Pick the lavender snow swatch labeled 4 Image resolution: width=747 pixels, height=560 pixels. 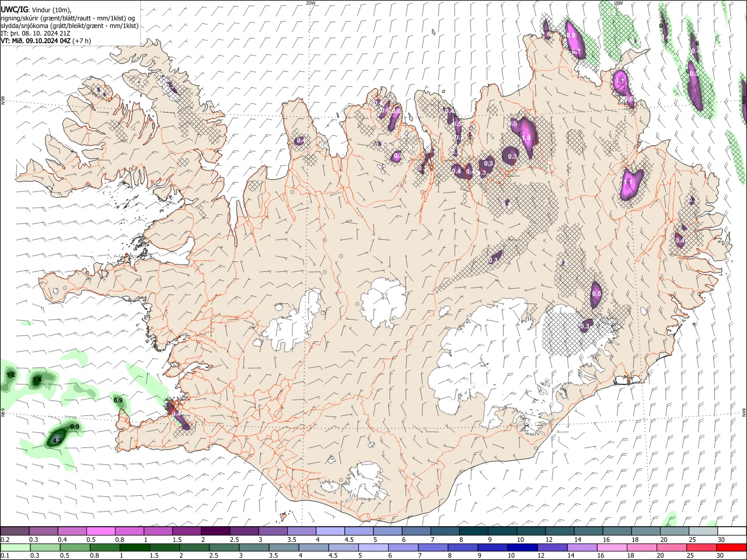[330, 531]
